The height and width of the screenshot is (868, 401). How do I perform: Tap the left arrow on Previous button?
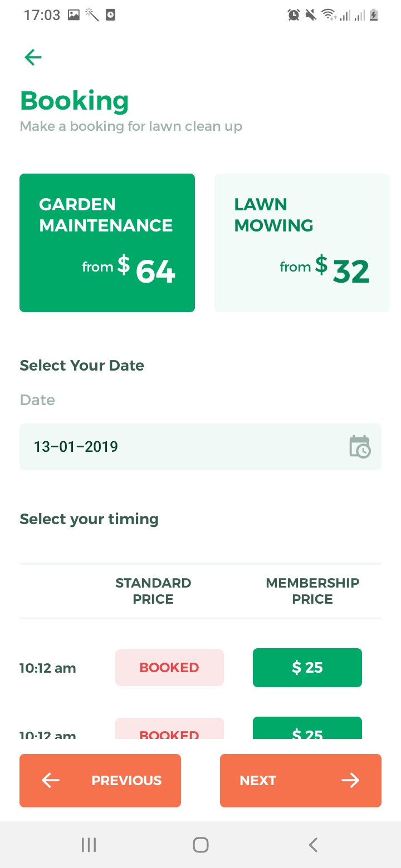click(51, 781)
